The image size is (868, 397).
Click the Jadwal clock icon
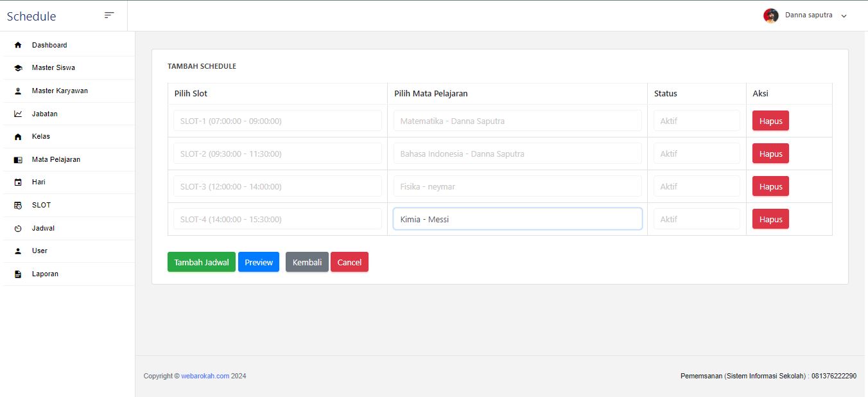[18, 229]
